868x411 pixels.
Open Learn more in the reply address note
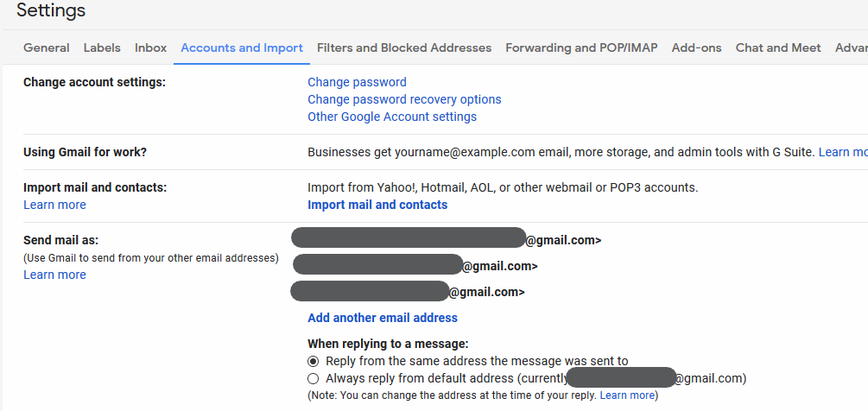point(627,395)
